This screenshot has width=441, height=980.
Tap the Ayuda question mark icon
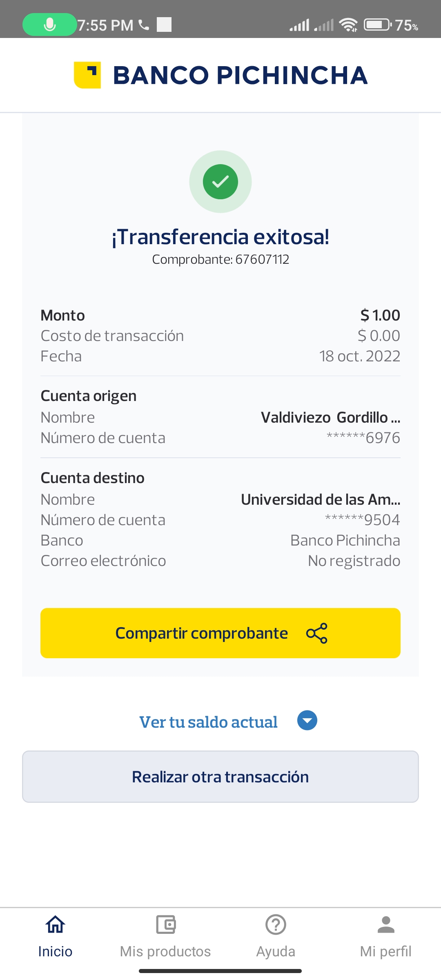click(x=276, y=924)
